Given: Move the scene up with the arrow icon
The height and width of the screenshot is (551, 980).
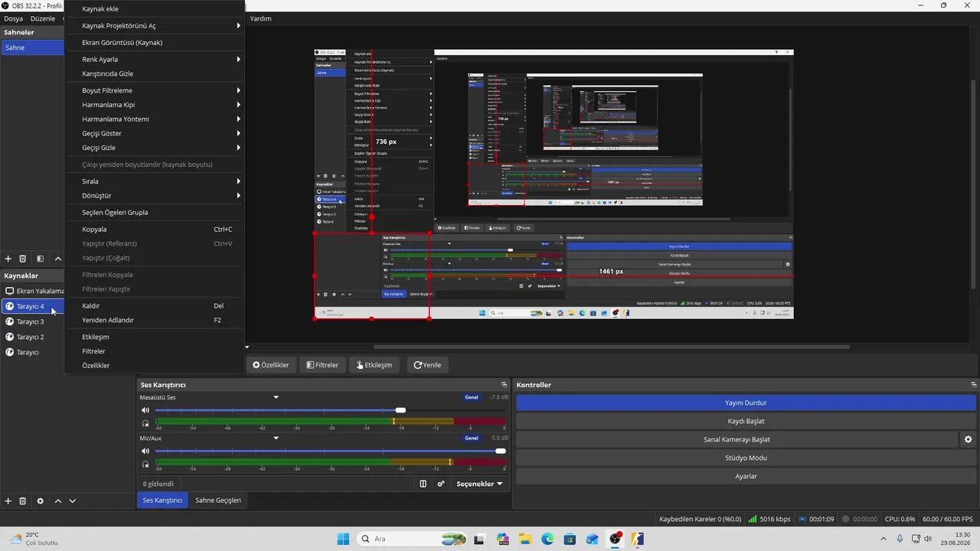Looking at the screenshot, I should pos(58,259).
